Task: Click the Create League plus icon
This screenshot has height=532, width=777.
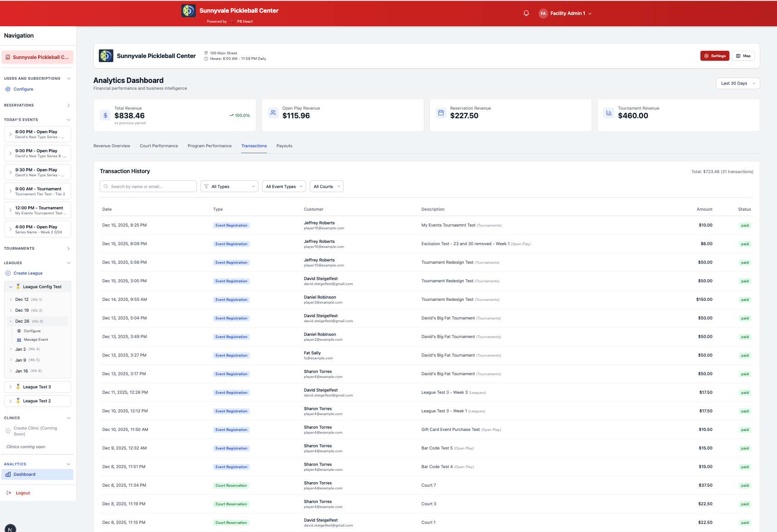Action: tap(8, 273)
